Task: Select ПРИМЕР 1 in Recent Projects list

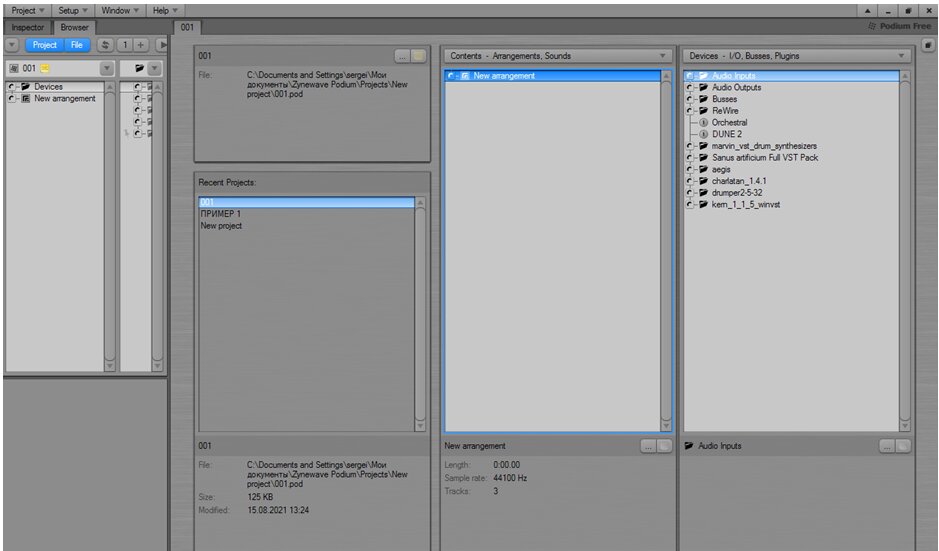Action: click(306, 214)
